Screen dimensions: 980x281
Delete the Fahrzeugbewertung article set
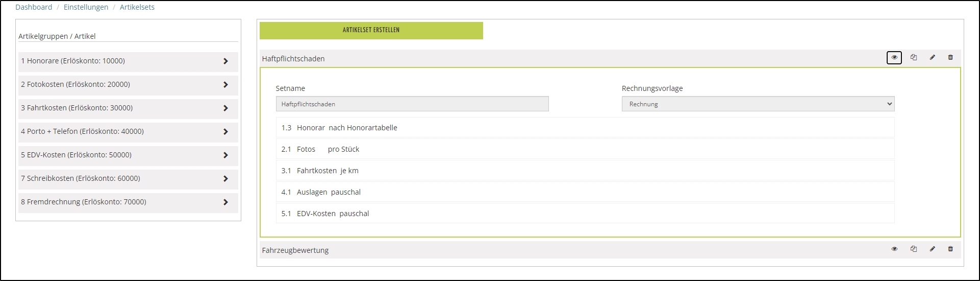pyautogui.click(x=950, y=249)
